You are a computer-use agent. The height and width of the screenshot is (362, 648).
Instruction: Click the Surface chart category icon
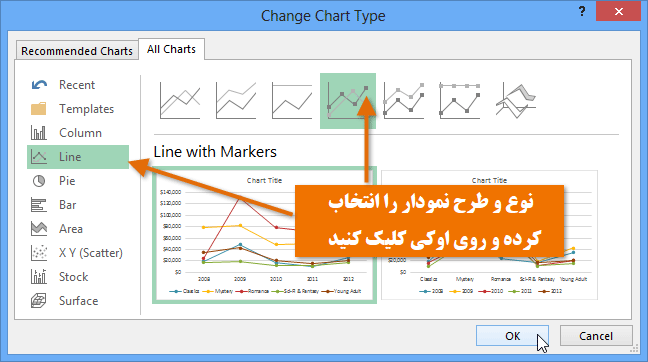(39, 300)
